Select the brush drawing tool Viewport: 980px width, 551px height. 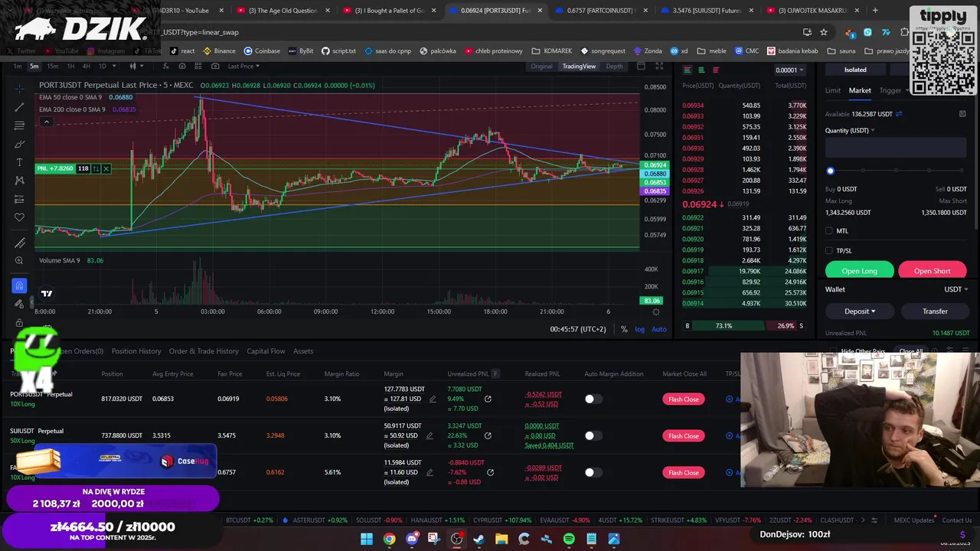click(x=19, y=144)
